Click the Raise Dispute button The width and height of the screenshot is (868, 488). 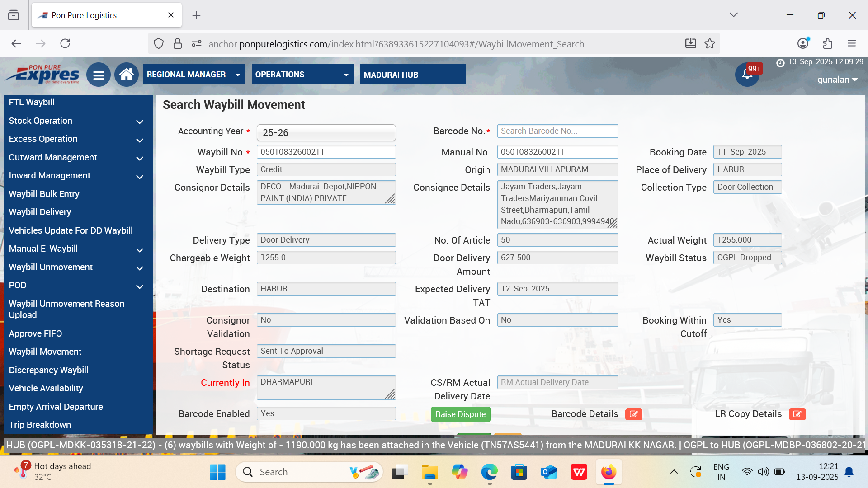click(x=460, y=414)
